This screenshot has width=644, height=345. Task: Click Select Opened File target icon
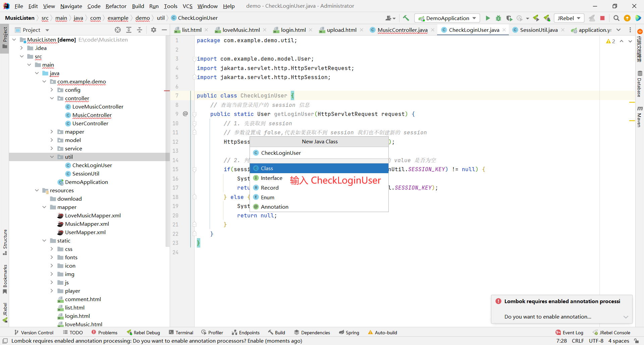tap(118, 30)
